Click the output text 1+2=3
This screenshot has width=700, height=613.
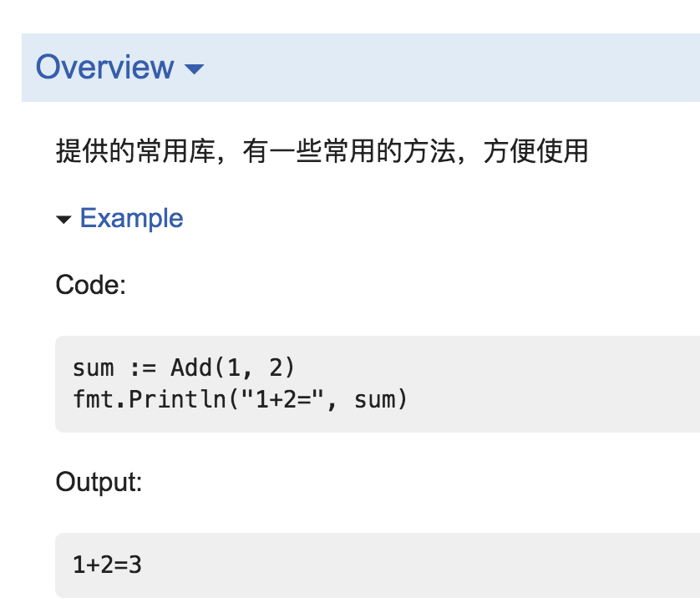click(x=107, y=565)
